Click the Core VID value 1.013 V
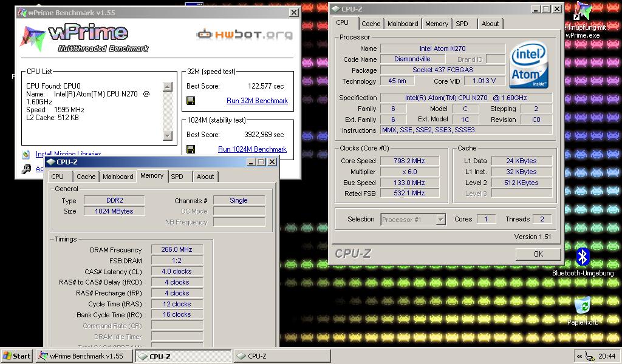The height and width of the screenshot is (364, 622). pos(484,81)
